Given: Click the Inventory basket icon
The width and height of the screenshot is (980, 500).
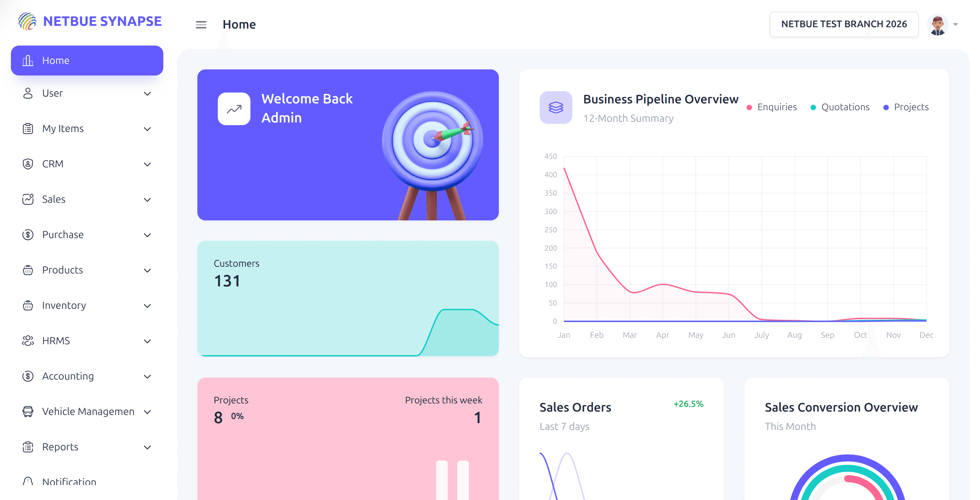Looking at the screenshot, I should click(28, 305).
